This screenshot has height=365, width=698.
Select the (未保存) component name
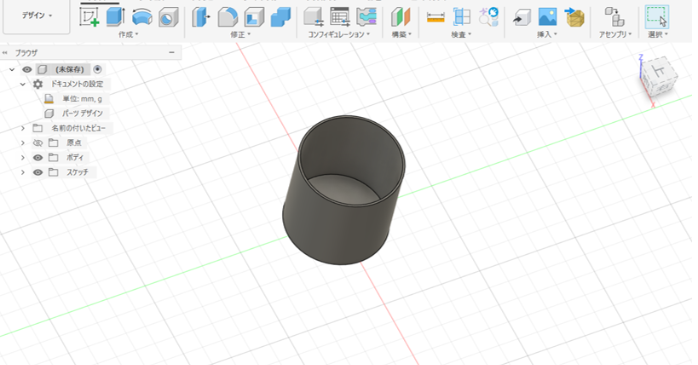click(69, 69)
